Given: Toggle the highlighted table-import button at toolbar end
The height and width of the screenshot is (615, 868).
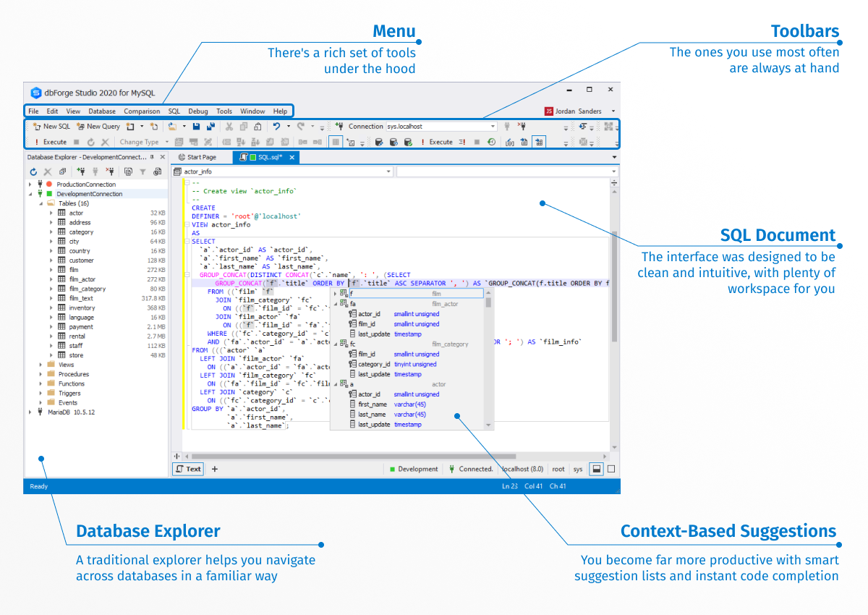Looking at the screenshot, I should point(539,142).
